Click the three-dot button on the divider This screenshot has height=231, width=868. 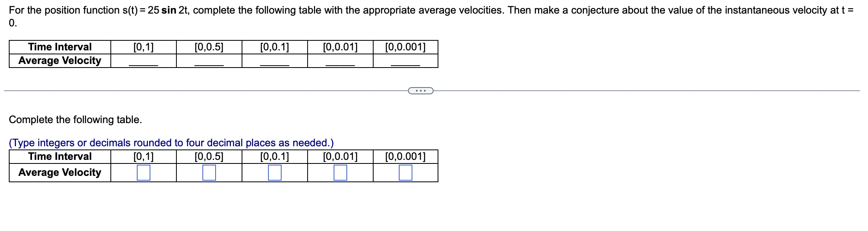coord(420,91)
